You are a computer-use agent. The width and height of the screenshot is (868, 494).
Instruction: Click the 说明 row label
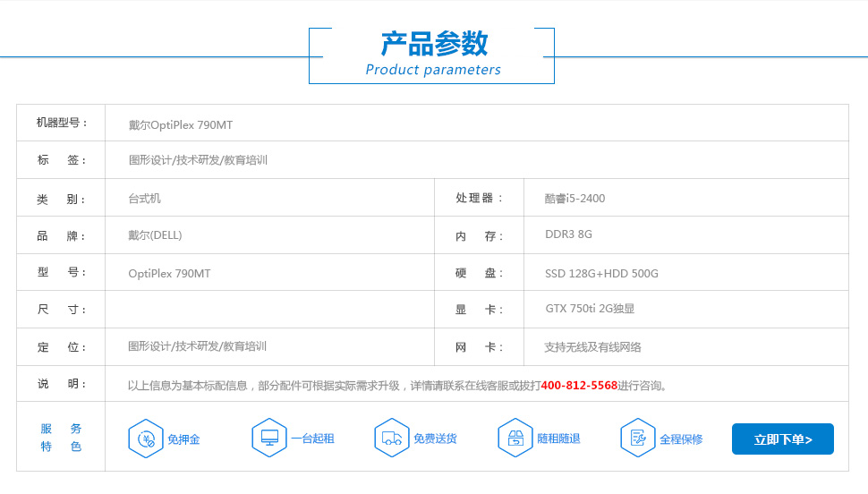point(61,384)
